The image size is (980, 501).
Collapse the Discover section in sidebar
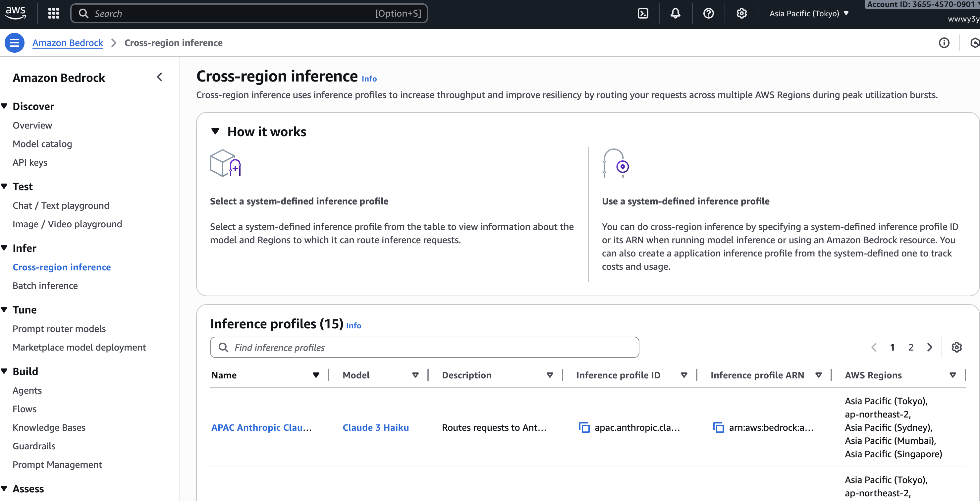pyautogui.click(x=4, y=106)
